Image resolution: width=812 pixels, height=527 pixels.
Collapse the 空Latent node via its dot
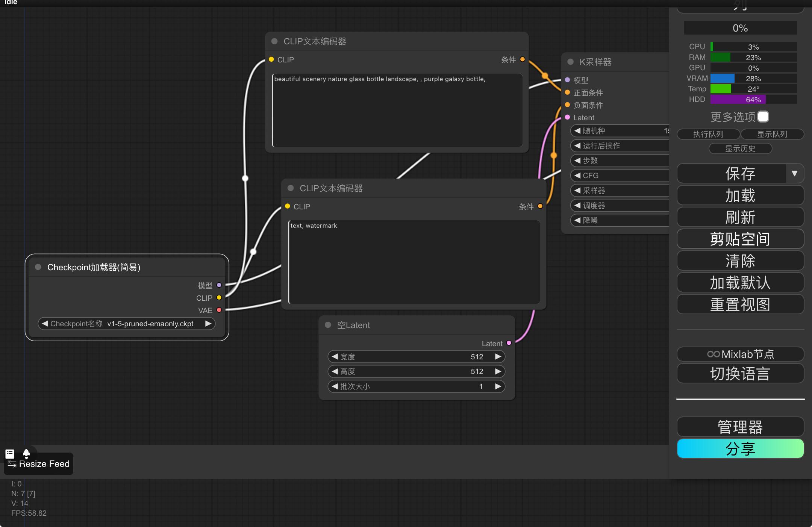coord(328,325)
